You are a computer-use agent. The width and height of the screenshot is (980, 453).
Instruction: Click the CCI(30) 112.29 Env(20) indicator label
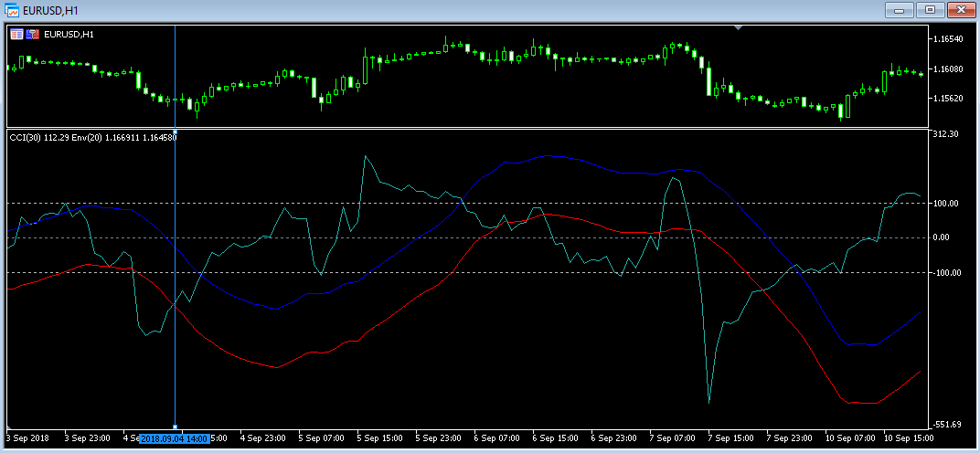[94, 138]
